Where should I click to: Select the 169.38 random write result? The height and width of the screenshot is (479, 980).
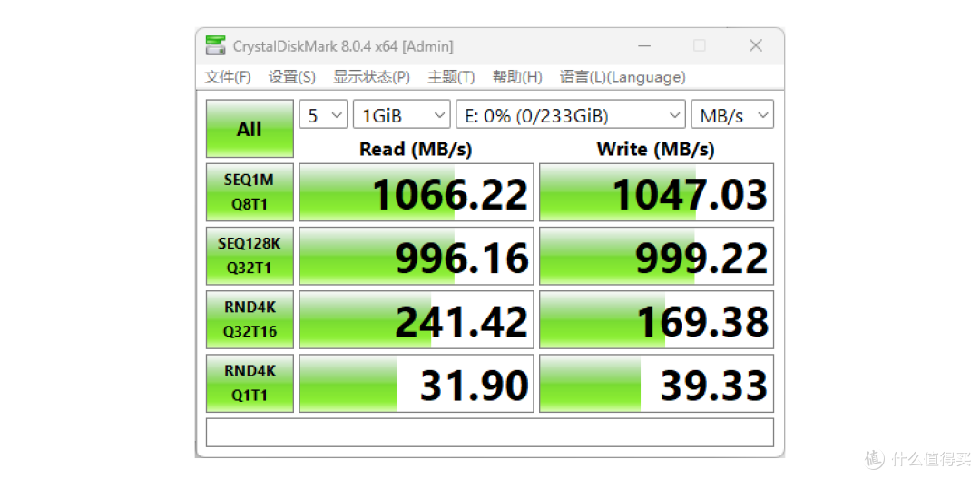656,319
